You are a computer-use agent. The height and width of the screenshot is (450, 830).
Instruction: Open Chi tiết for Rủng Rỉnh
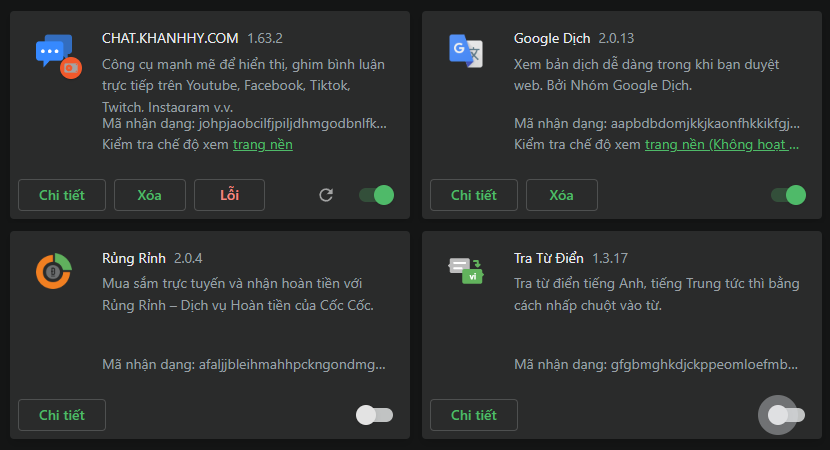coord(62,415)
